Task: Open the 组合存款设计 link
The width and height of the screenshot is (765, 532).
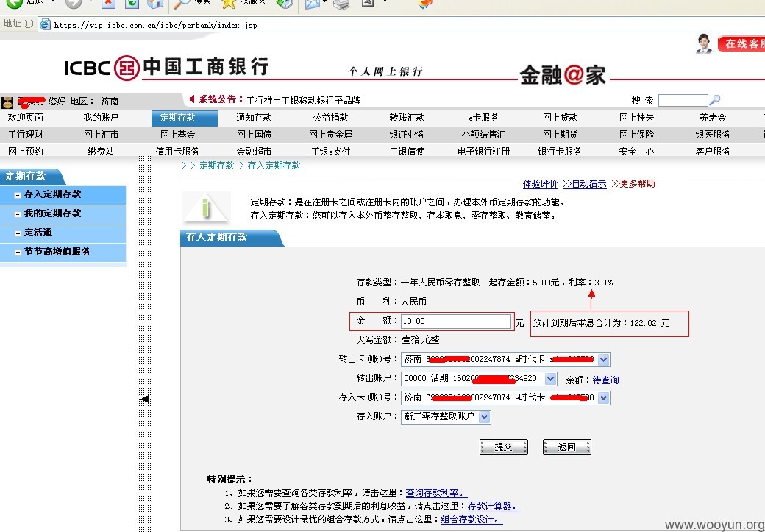Action: click(x=472, y=519)
